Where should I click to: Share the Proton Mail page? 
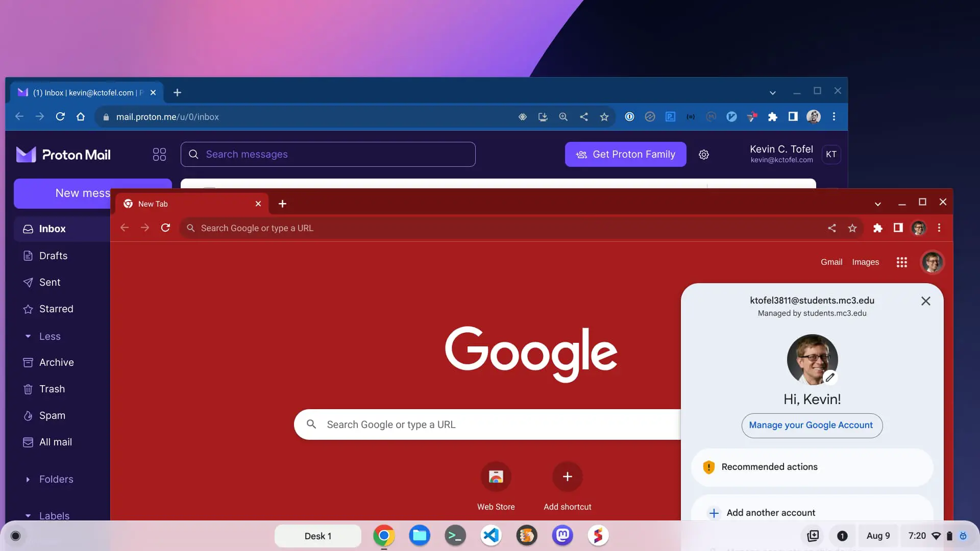(x=583, y=117)
